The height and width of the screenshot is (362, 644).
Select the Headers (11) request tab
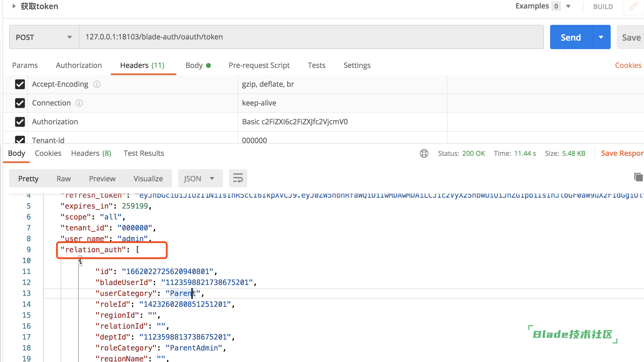(142, 65)
